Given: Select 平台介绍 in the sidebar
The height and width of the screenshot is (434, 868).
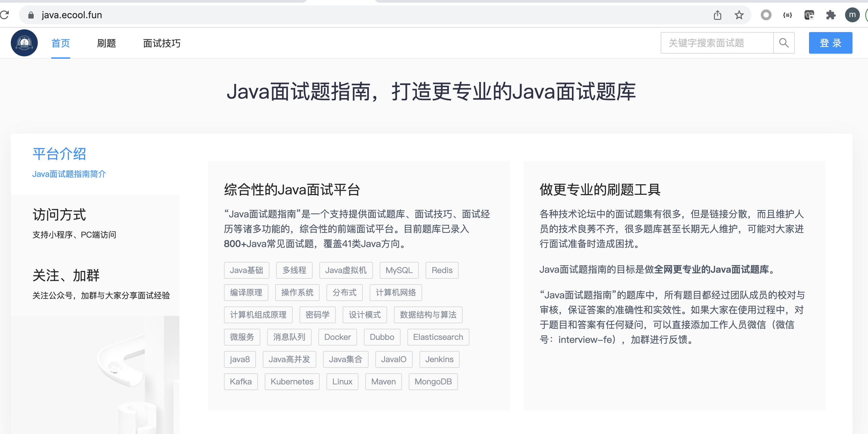Looking at the screenshot, I should (x=95, y=164).
